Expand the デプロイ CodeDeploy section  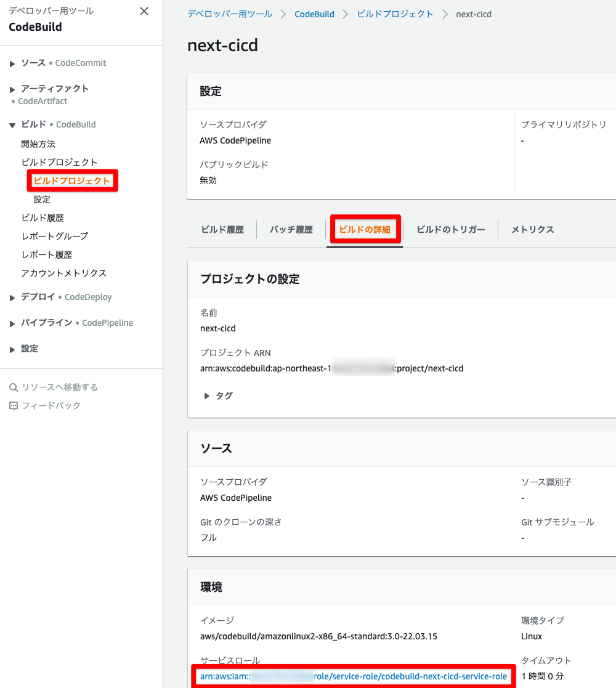point(12,297)
